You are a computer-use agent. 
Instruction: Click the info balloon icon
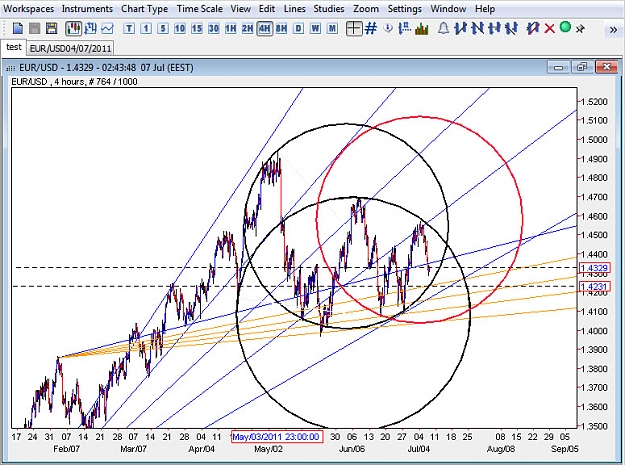click(388, 29)
